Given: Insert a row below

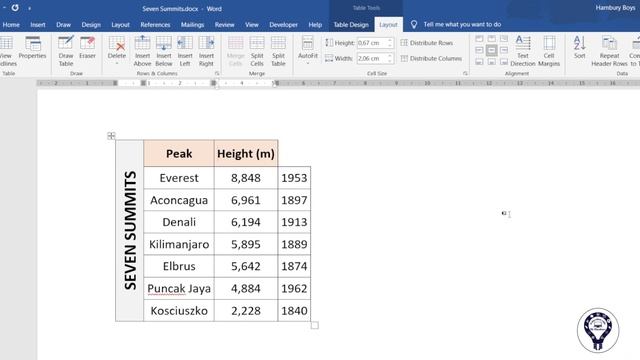Looking at the screenshot, I should 164,51.
